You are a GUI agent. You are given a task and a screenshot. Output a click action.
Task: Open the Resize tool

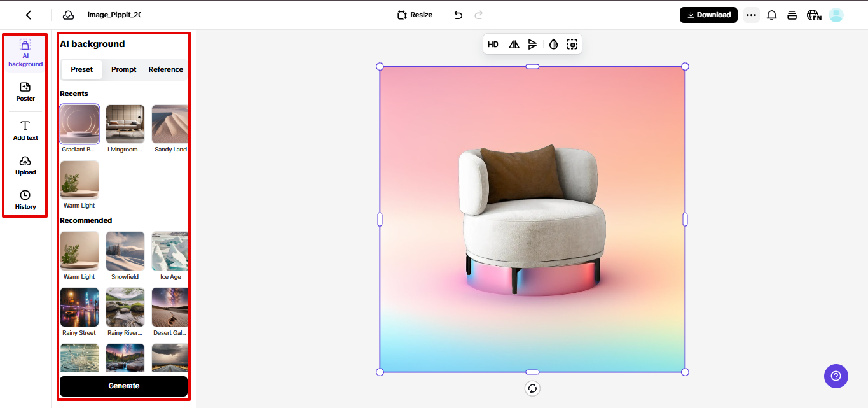(x=414, y=14)
